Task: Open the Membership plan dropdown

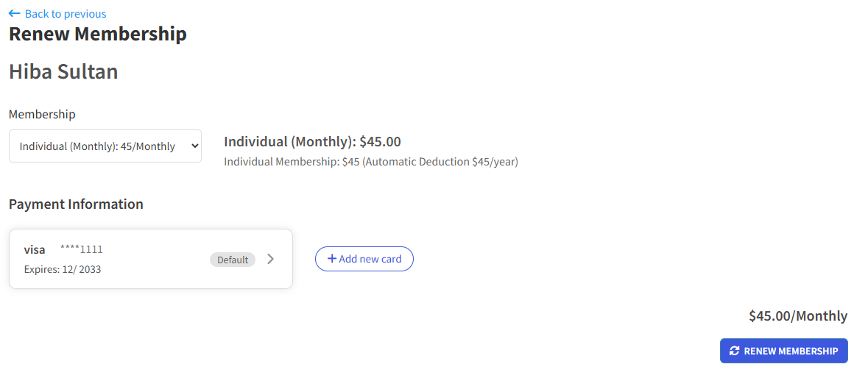Action: click(x=105, y=146)
